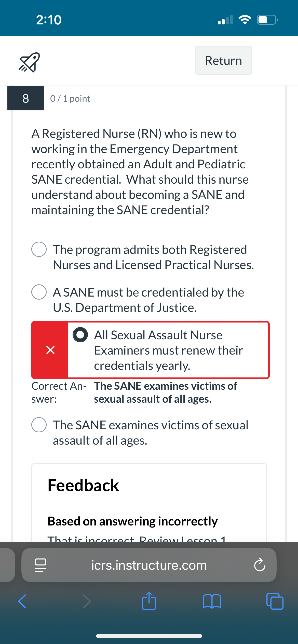The height and width of the screenshot is (644, 298).
Task: Reload the page with refresh icon
Action: (x=260, y=565)
